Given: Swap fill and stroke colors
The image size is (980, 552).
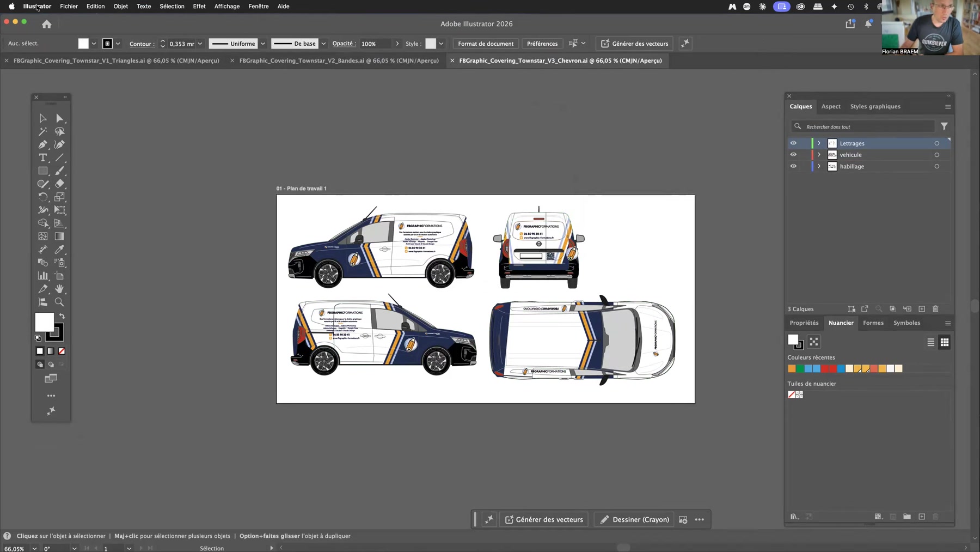Looking at the screenshot, I should pyautogui.click(x=62, y=316).
